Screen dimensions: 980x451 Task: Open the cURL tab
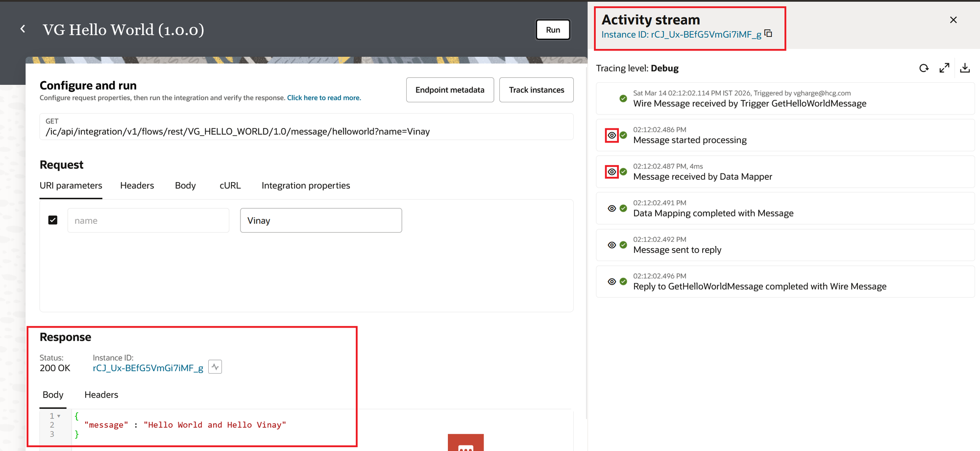230,186
